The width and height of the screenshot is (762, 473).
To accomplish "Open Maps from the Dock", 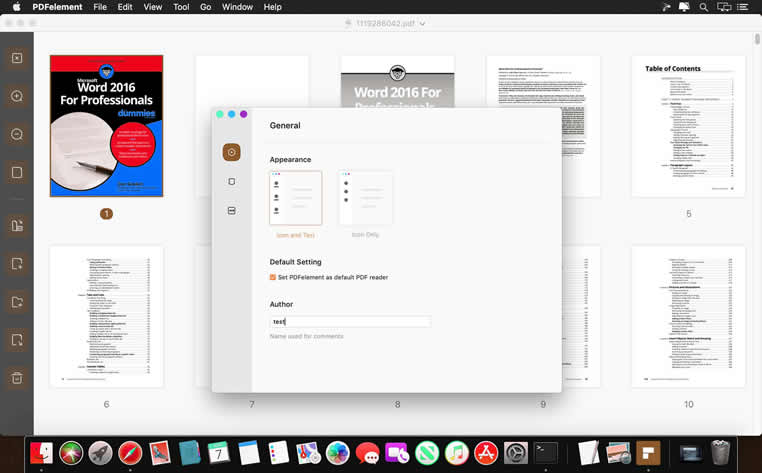I will coord(308,453).
